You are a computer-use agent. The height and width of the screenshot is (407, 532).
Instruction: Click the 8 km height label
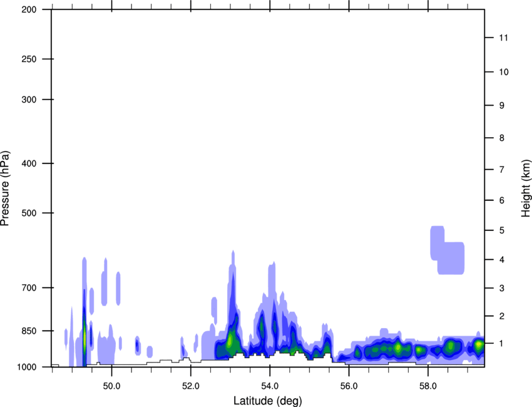(502, 138)
